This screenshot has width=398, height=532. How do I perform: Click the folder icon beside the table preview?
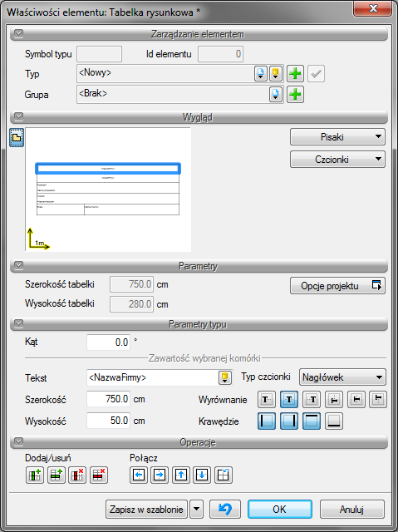point(17,138)
